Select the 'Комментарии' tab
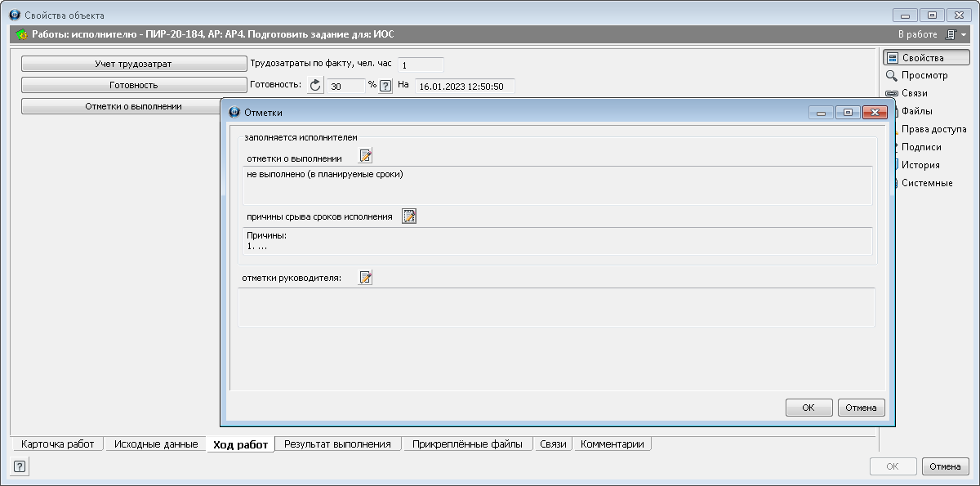 point(612,444)
